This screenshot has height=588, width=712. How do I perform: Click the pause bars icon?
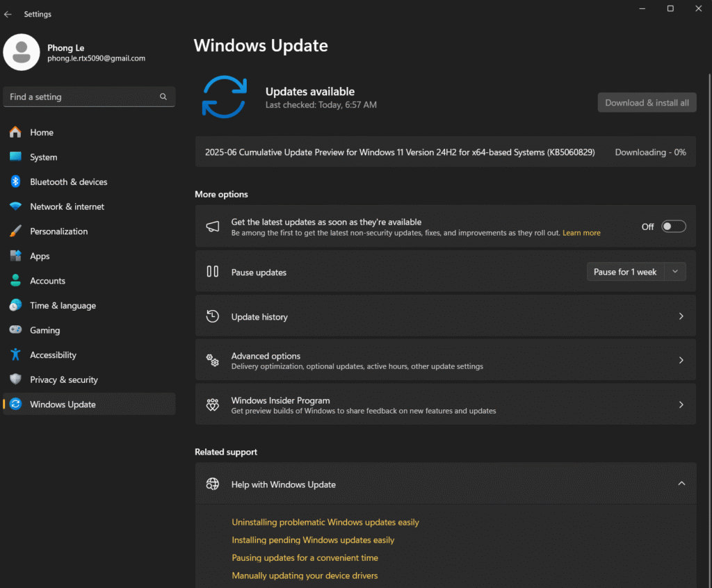(213, 272)
